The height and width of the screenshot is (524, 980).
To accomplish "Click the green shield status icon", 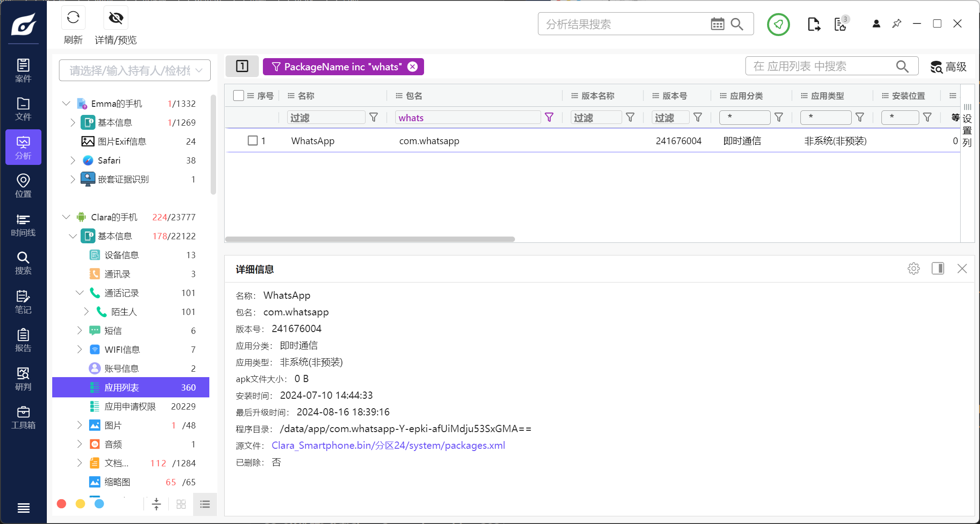I will tap(778, 24).
